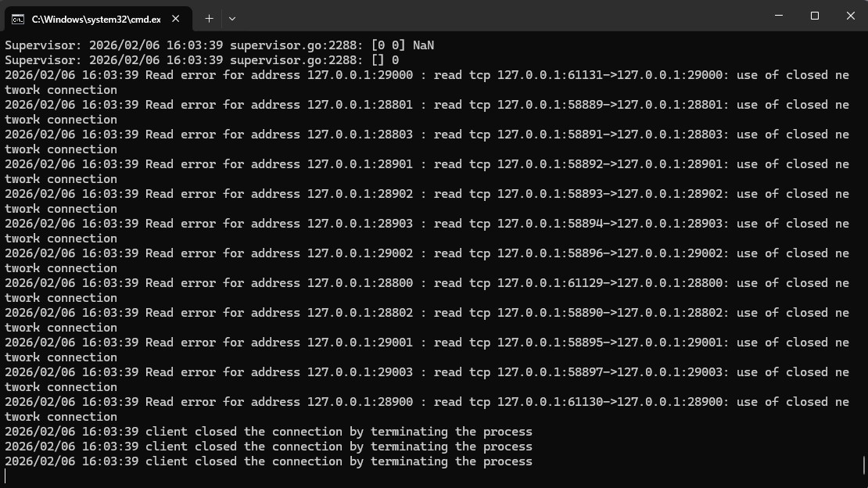Image resolution: width=868 pixels, height=488 pixels.
Task: Open a new terminal tab
Action: pyautogui.click(x=209, y=18)
